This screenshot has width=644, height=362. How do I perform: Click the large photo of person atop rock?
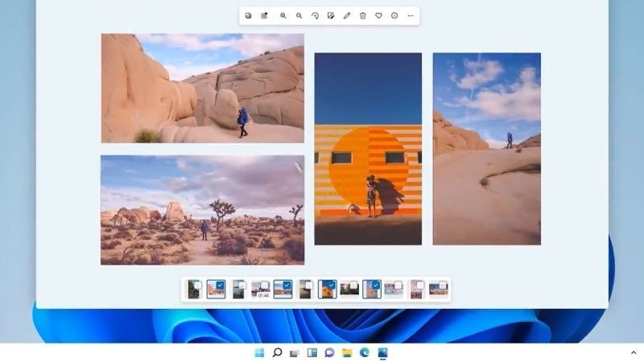pos(487,149)
